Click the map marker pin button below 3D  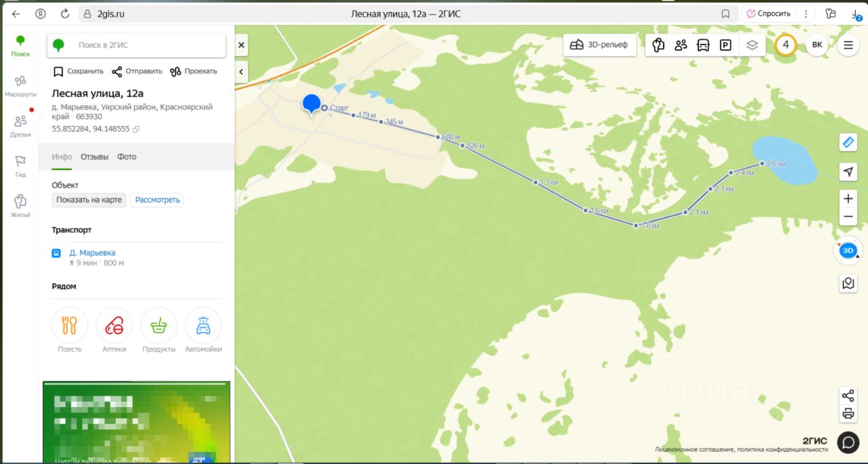(848, 283)
